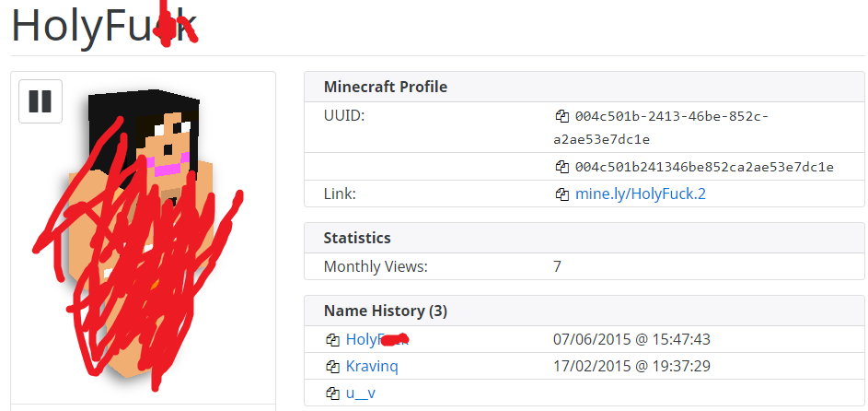Copy the mine.ly profile link
The image size is (868, 411).
coord(561,194)
